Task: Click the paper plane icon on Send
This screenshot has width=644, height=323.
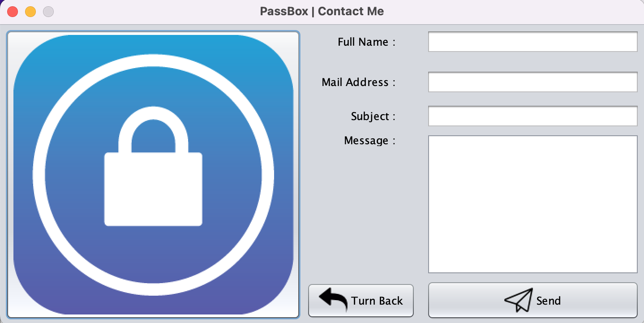Action: point(519,300)
